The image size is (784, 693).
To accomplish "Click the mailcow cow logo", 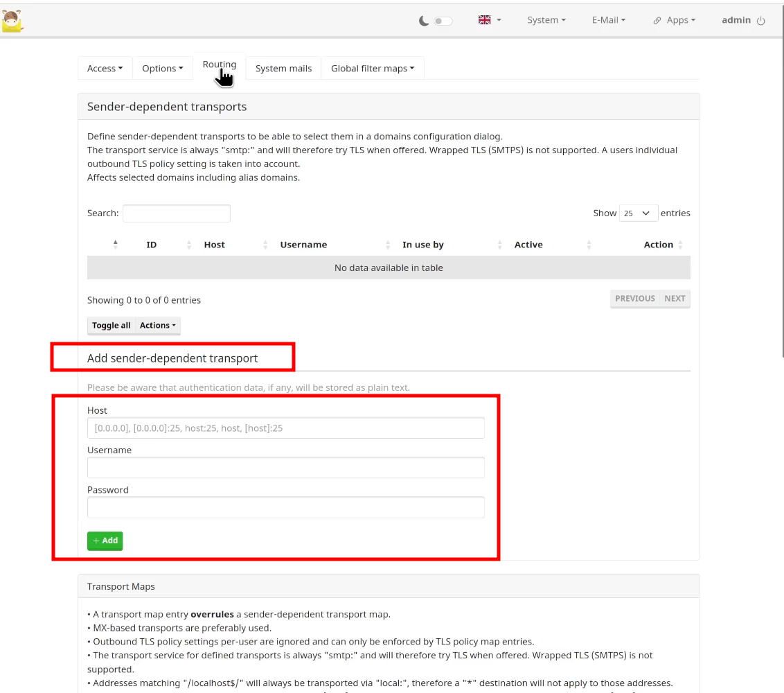I will click(x=12, y=21).
